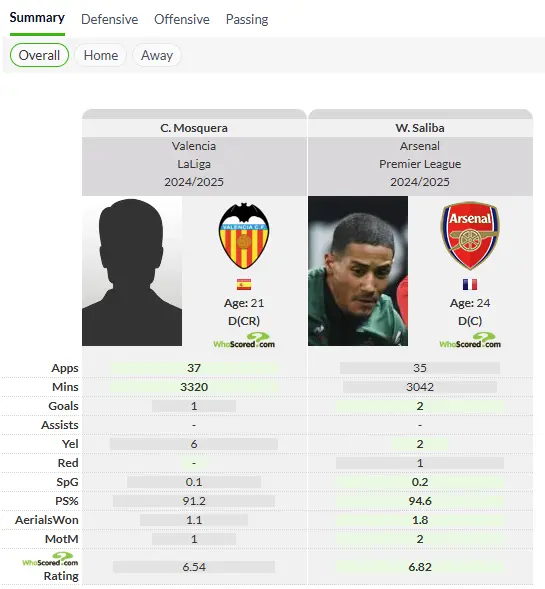
Task: Click the C. Mosquera player name
Action: (194, 128)
